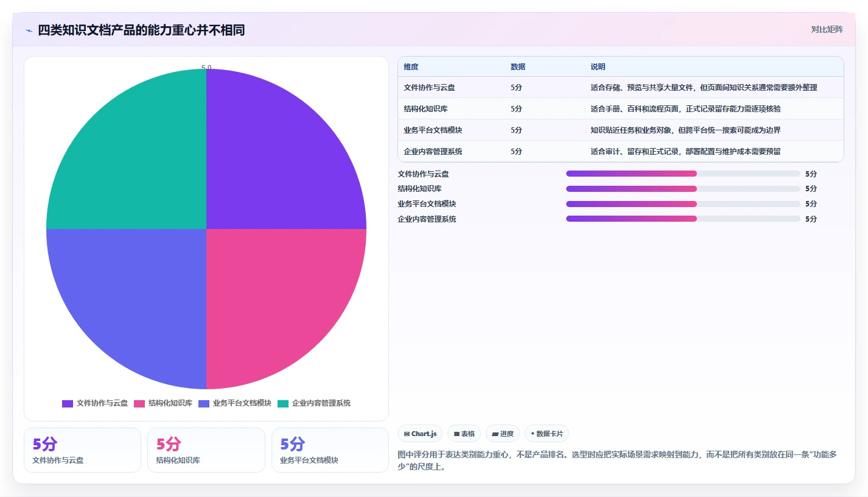Click the 对比矩阵 label in header
Viewport: 868px width, 497px height.
coord(827,29)
